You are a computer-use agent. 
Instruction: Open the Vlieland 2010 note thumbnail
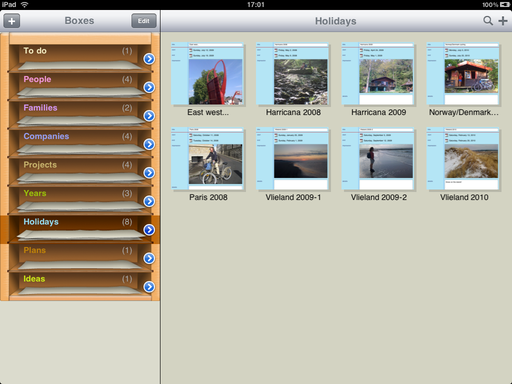pos(464,159)
